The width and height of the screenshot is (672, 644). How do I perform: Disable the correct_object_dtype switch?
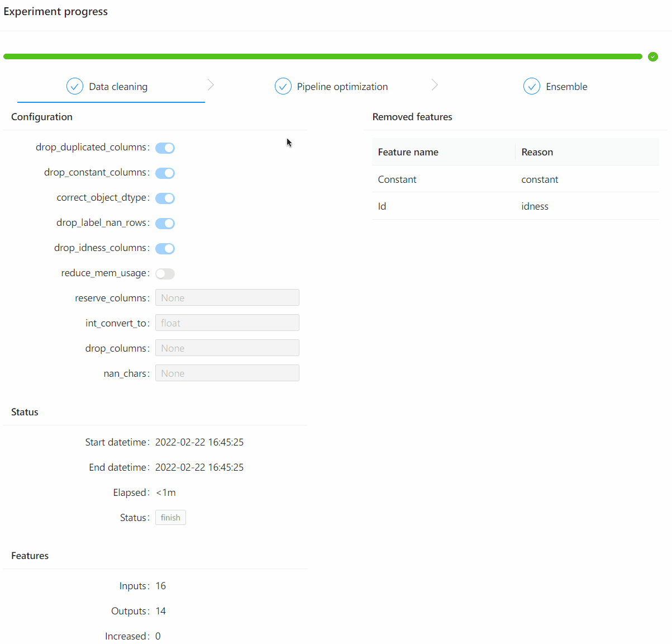165,198
